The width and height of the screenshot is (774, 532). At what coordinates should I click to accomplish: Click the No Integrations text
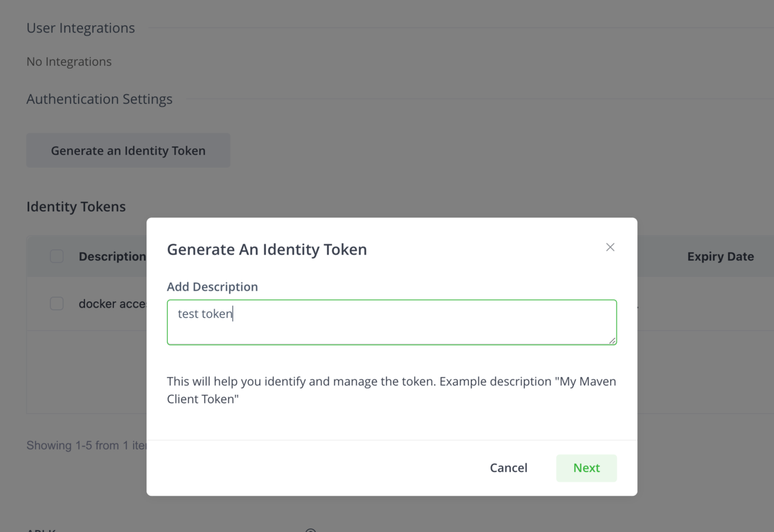[x=69, y=62]
